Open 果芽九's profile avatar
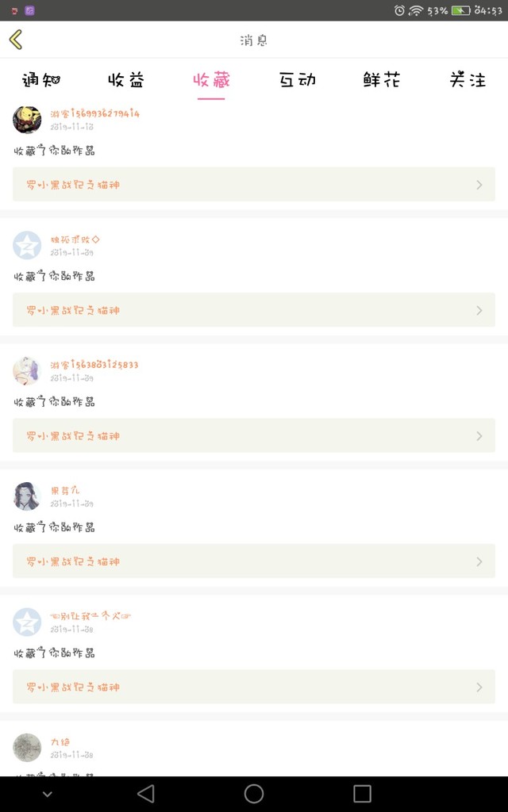 tap(27, 496)
